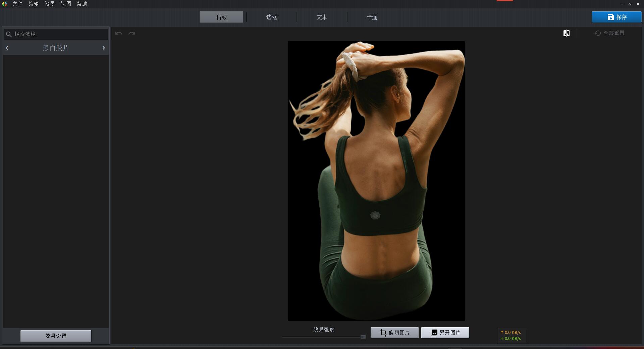The height and width of the screenshot is (349, 644).
Task: Click the 黑白胶片 category title
Action: [56, 48]
